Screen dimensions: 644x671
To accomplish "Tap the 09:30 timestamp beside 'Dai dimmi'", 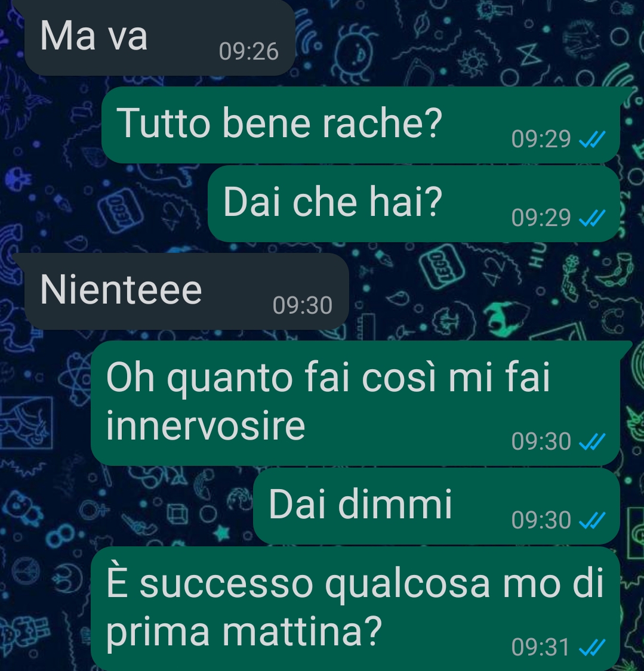I will 541,520.
